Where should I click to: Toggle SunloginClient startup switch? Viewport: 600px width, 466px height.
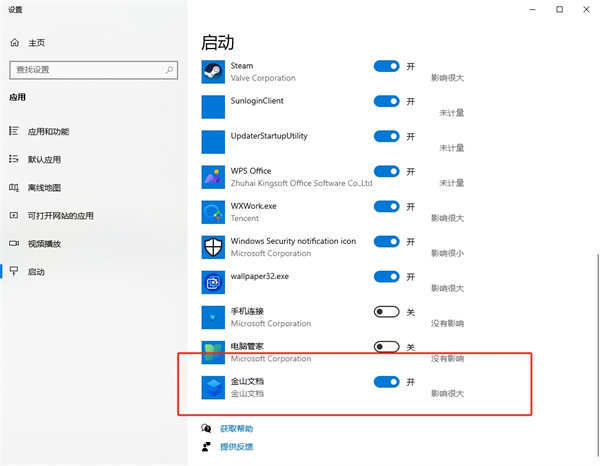[386, 101]
